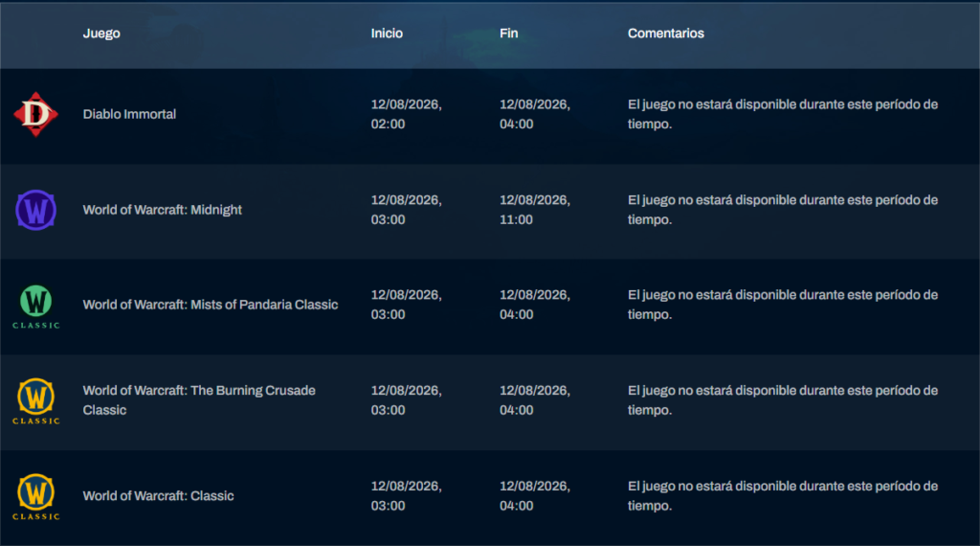This screenshot has height=546, width=980.
Task: Click Midnight end time 11:00
Action: tap(516, 219)
